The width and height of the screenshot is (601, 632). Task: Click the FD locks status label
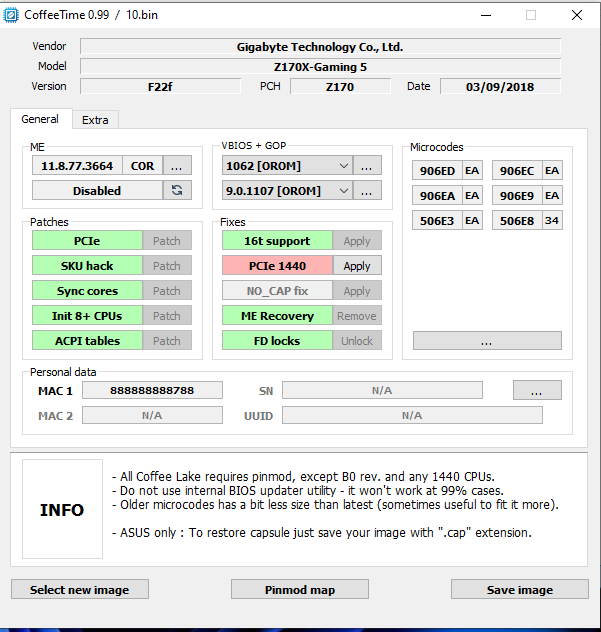click(x=277, y=341)
